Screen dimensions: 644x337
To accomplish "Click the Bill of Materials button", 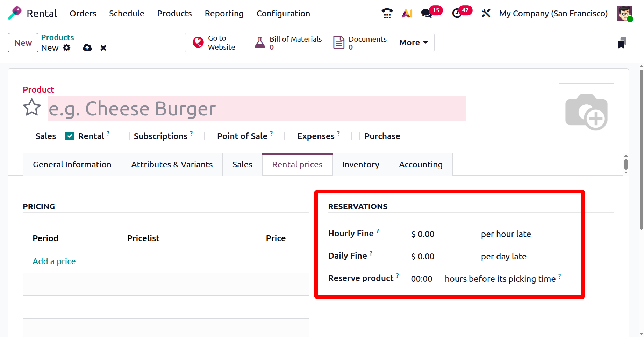I will (288, 42).
